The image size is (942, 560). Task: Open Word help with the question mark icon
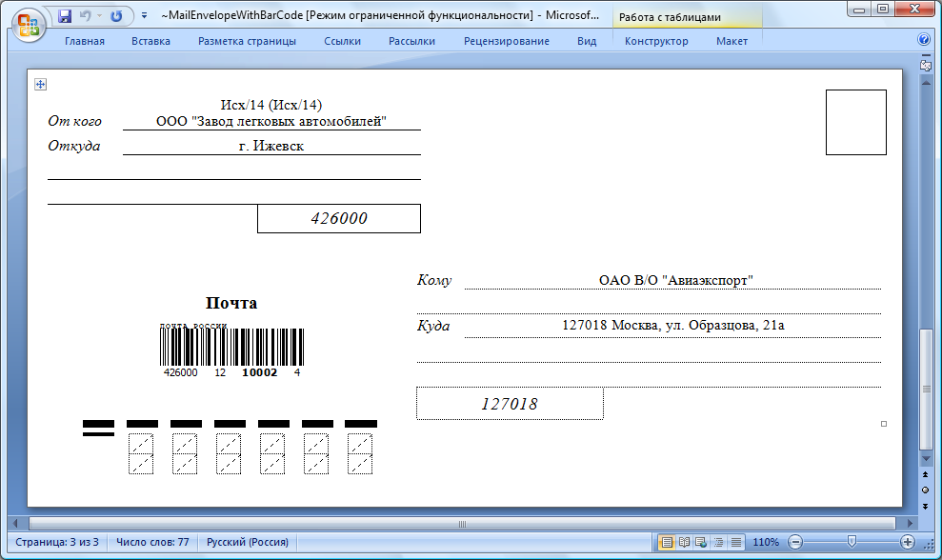click(924, 40)
